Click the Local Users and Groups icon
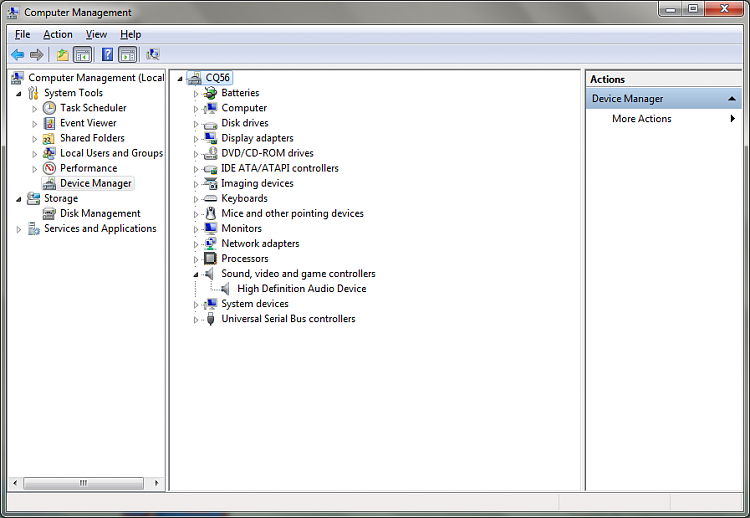This screenshot has height=518, width=750. pyautogui.click(x=49, y=154)
